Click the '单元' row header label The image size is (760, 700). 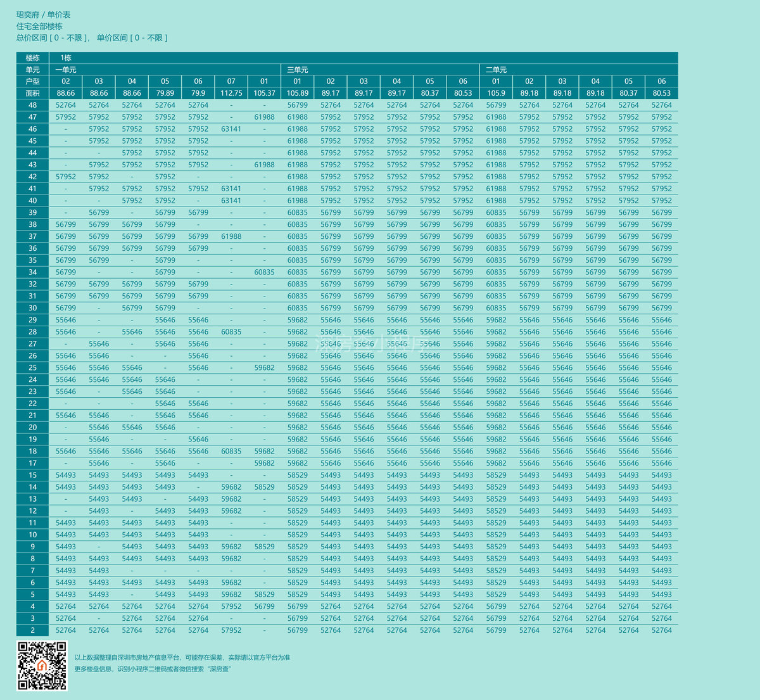[x=32, y=70]
